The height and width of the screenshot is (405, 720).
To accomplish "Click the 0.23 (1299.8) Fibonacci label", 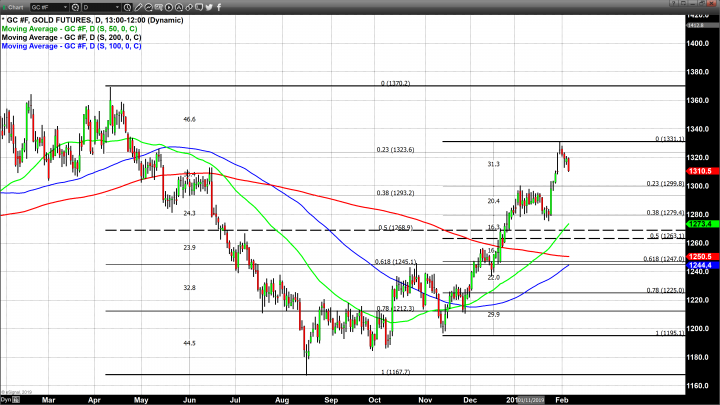I will click(x=665, y=184).
